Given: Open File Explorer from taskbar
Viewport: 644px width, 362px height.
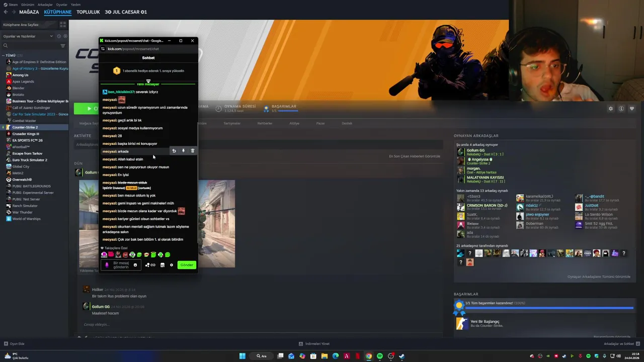Looking at the screenshot, I should pos(325,356).
